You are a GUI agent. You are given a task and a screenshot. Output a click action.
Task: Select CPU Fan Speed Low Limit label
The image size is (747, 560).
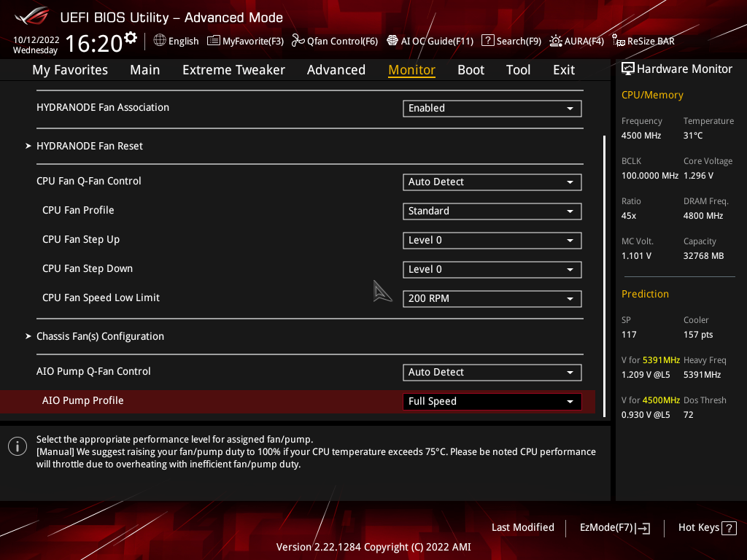pos(101,297)
